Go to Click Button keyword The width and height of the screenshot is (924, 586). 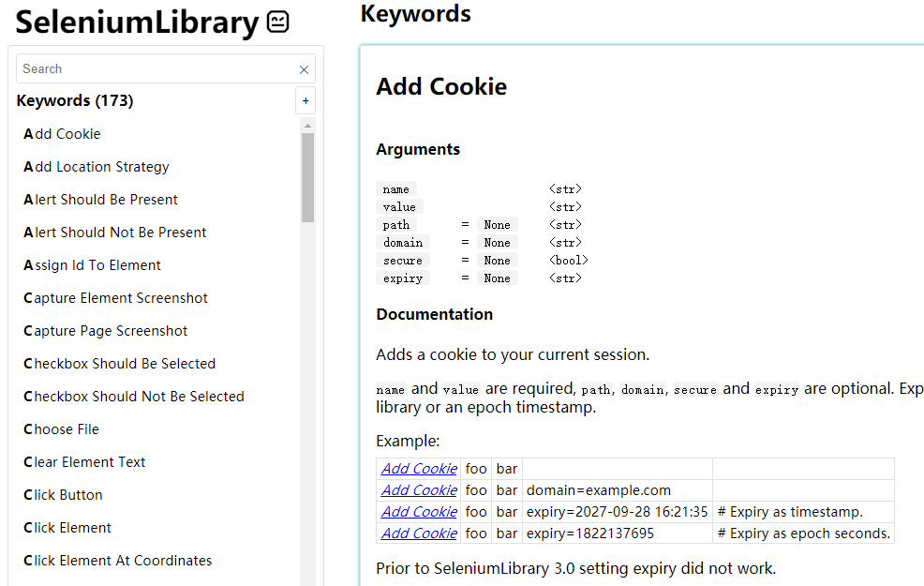tap(63, 495)
